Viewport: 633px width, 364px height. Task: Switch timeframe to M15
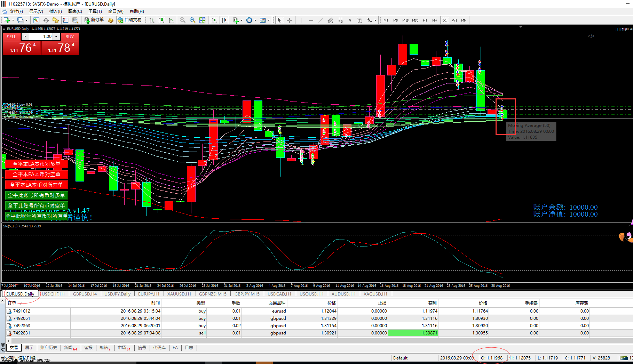(405, 20)
